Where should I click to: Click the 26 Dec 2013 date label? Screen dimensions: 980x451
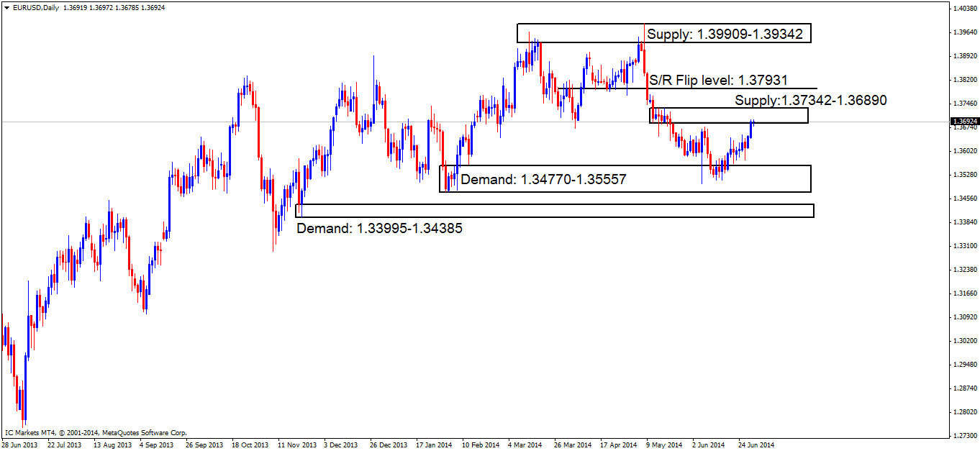388,445
